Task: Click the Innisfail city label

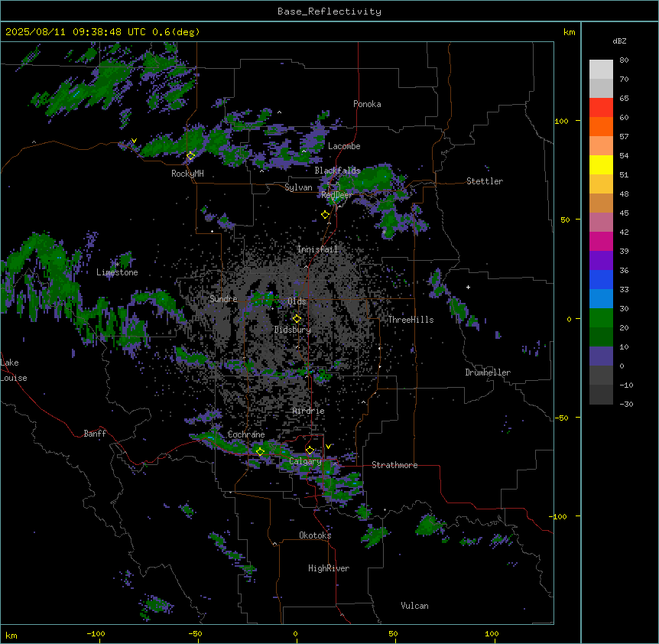Action: (317, 249)
